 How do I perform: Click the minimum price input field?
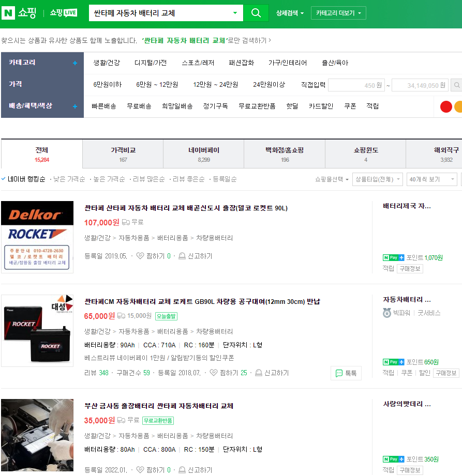tap(356, 85)
